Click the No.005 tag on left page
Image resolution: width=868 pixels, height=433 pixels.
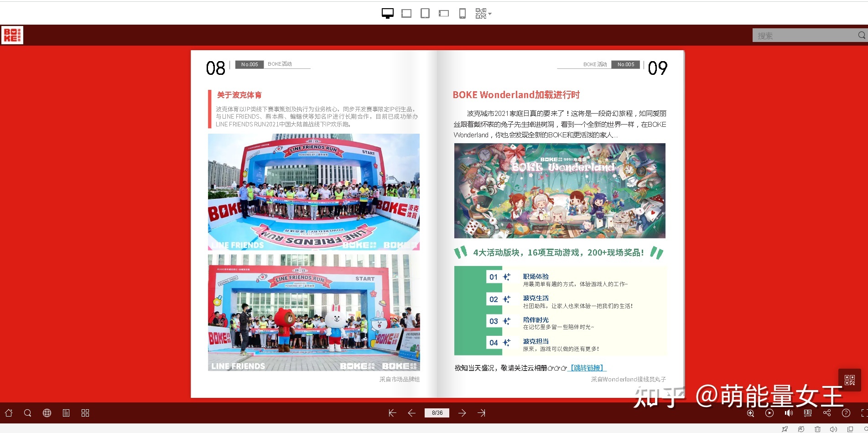[x=249, y=64]
